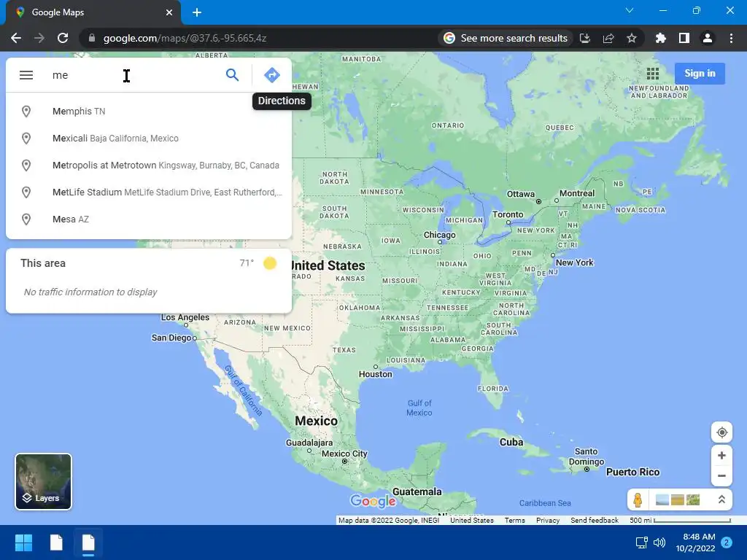747x560 pixels.
Task: Select the Mesa AZ suggestion
Action: [149, 219]
